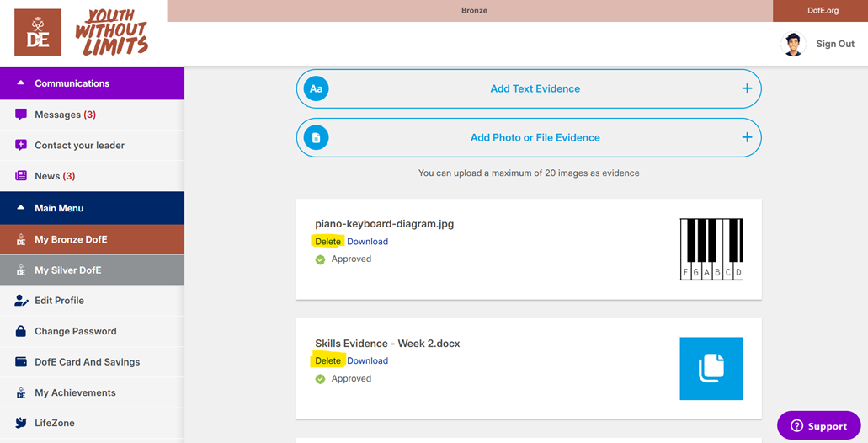Expand Add Text Evidence with plus
868x443 pixels.
coord(747,88)
